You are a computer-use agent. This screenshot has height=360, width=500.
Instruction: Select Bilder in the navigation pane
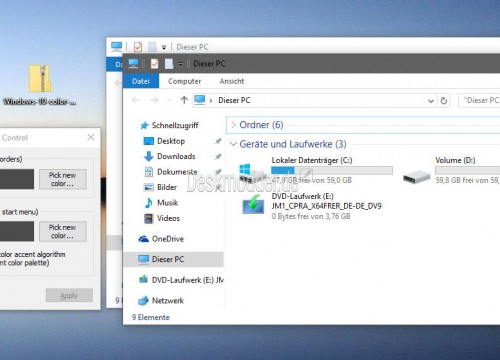point(160,187)
